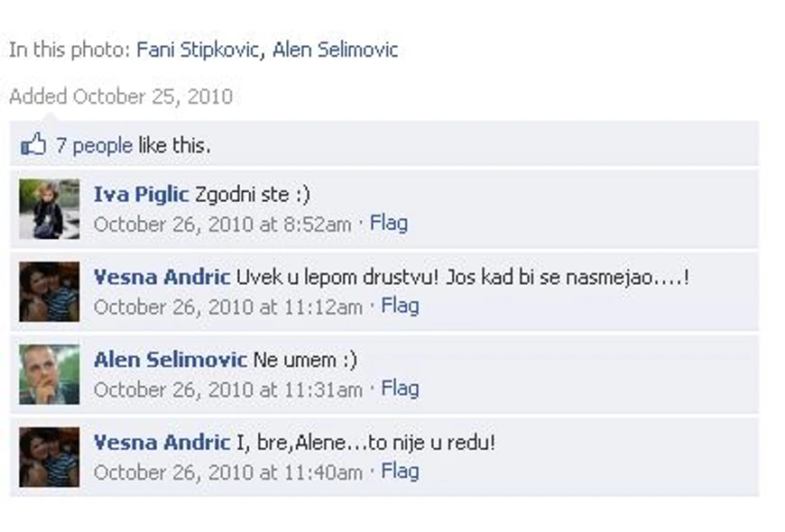
Task: Flag Vesna Andric's 11:12am comment
Action: tap(400, 306)
